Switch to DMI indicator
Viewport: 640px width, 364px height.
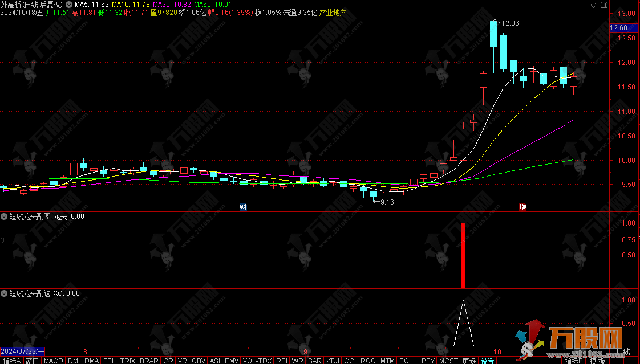[x=74, y=361]
